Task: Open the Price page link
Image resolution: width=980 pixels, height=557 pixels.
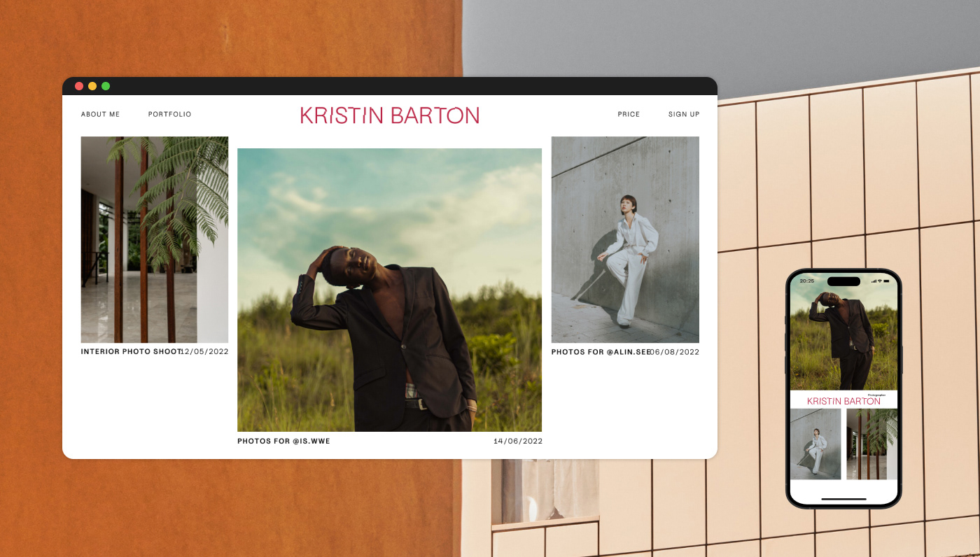Action: (629, 114)
